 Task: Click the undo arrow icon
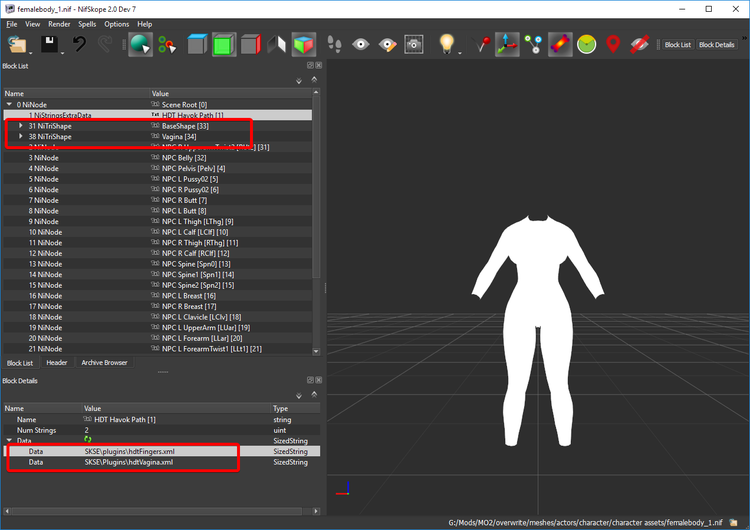tap(79, 44)
